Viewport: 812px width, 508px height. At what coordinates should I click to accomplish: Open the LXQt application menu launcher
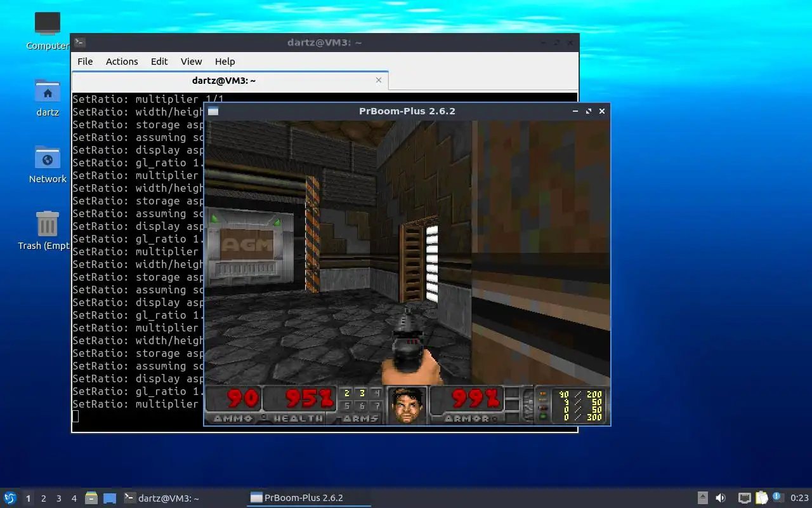[x=10, y=498]
